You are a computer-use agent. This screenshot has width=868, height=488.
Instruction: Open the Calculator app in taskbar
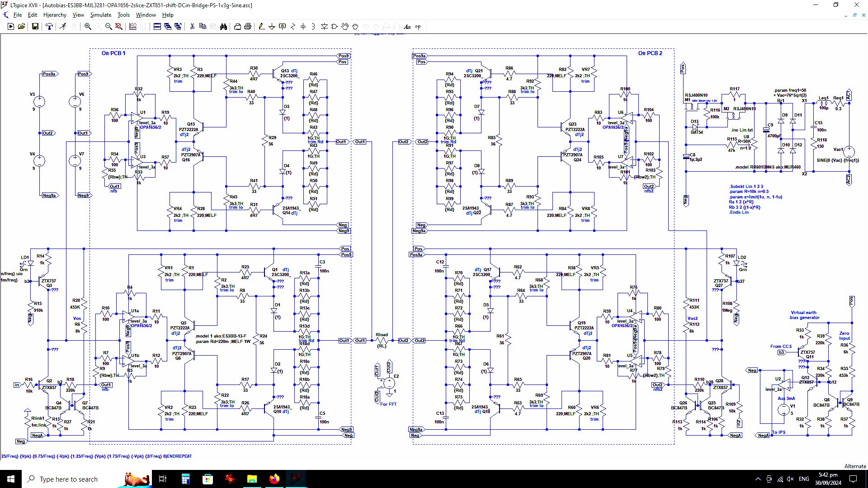pos(186,479)
